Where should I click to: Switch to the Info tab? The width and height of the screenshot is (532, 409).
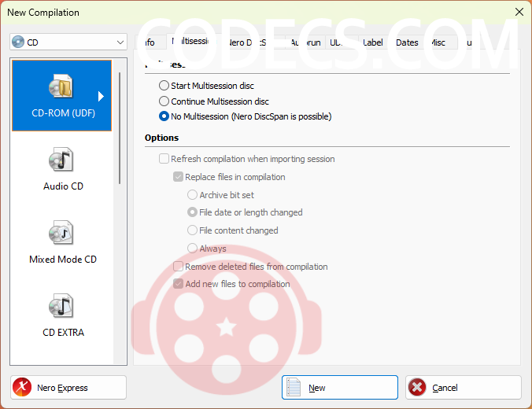150,42
